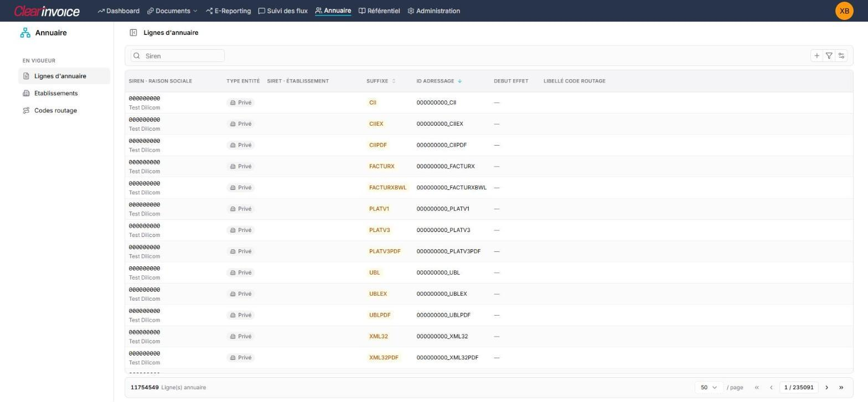The width and height of the screenshot is (868, 402).
Task: Click the Privé badge in the UBLEX row
Action: click(x=240, y=294)
